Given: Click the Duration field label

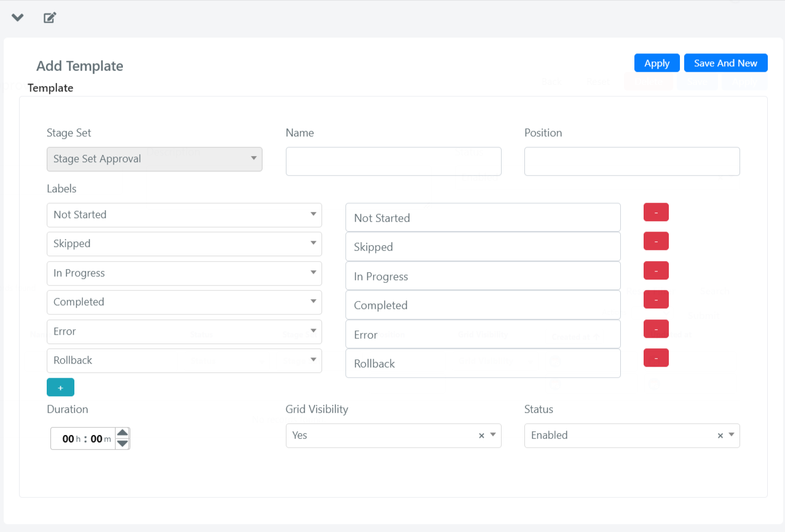Looking at the screenshot, I should [x=68, y=409].
